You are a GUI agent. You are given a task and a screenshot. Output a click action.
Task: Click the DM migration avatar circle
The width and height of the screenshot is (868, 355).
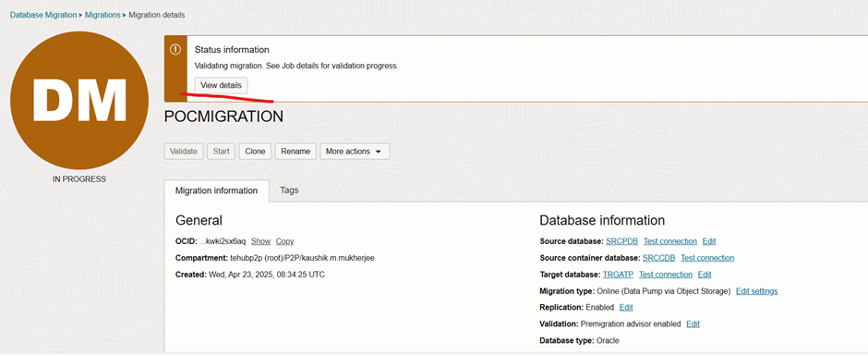pyautogui.click(x=79, y=100)
